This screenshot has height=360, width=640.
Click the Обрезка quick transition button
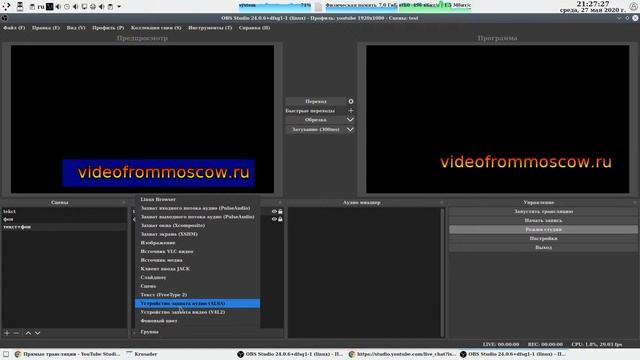click(x=316, y=120)
